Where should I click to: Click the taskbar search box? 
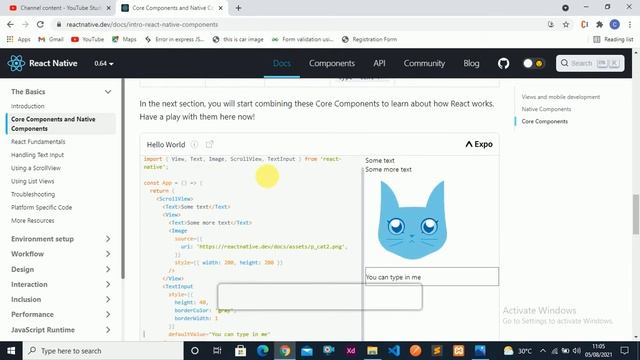pyautogui.click(x=103, y=351)
